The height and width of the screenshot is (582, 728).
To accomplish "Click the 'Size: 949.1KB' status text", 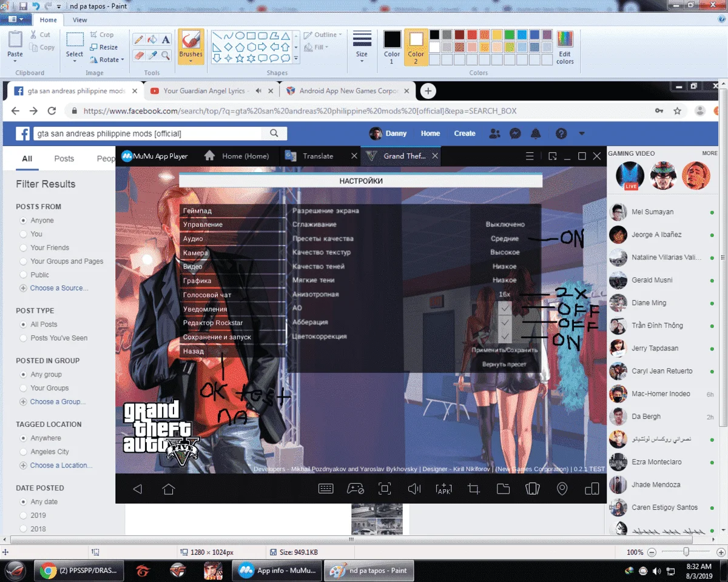I will (x=298, y=552).
